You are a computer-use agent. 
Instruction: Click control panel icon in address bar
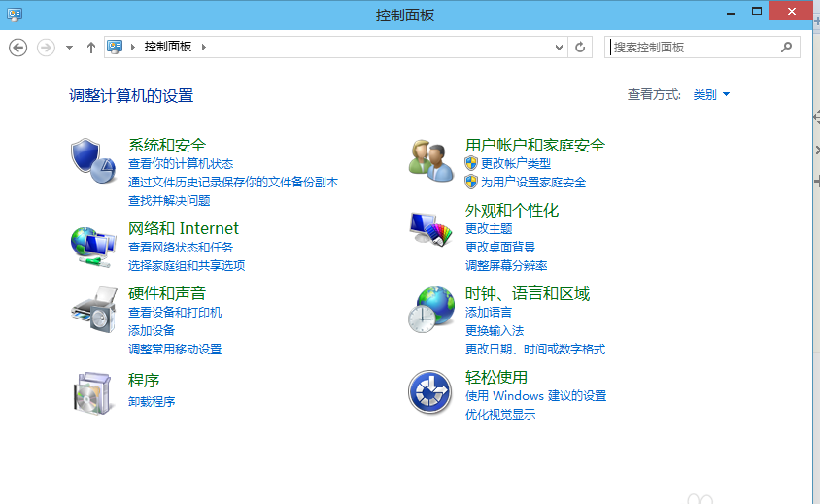[x=115, y=47]
